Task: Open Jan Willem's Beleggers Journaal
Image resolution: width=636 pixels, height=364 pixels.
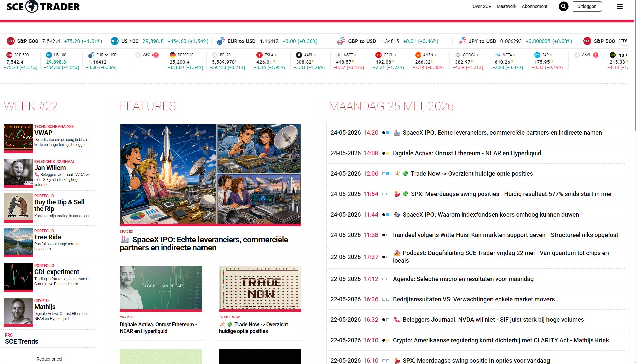Action: [50, 168]
